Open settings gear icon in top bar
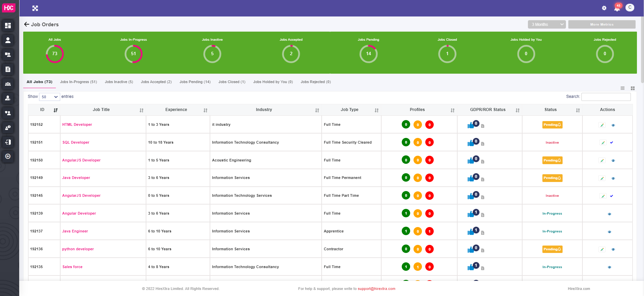644x296 pixels. click(604, 8)
